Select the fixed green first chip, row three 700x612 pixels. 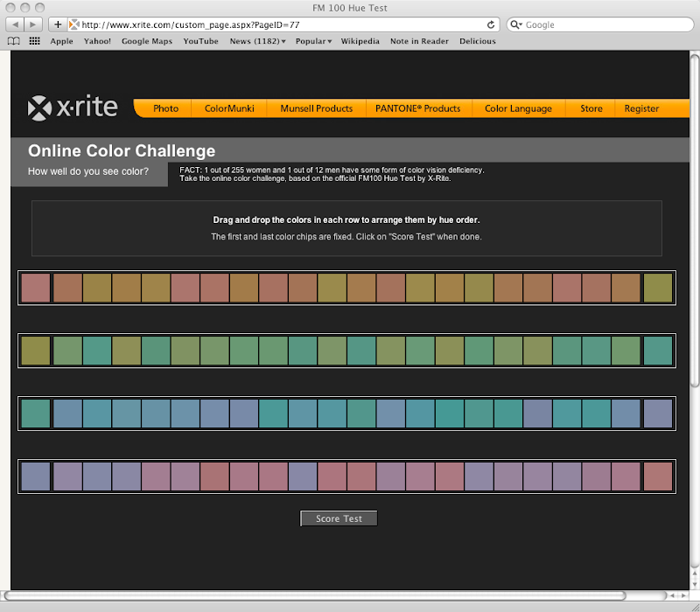36,414
